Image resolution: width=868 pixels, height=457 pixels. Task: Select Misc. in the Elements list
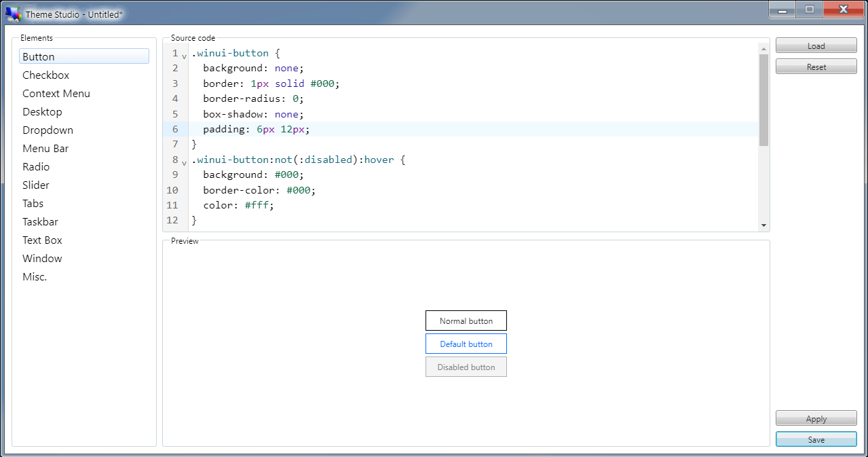pos(34,276)
